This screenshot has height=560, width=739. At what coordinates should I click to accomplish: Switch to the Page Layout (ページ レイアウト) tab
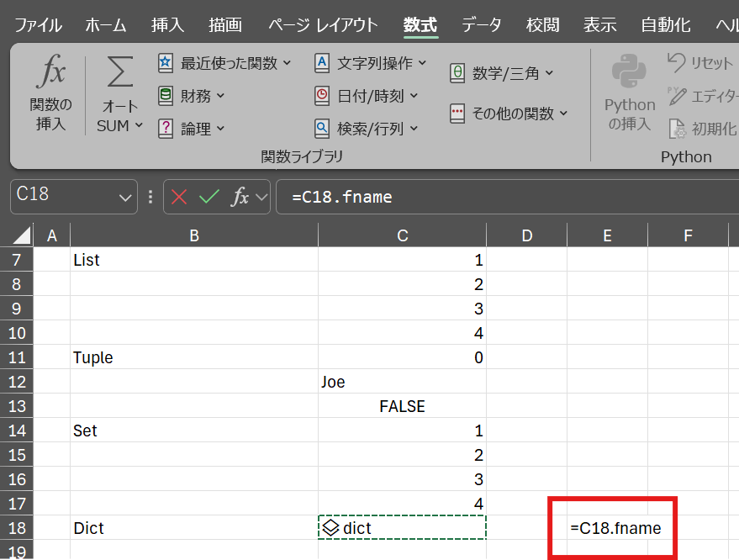(323, 25)
